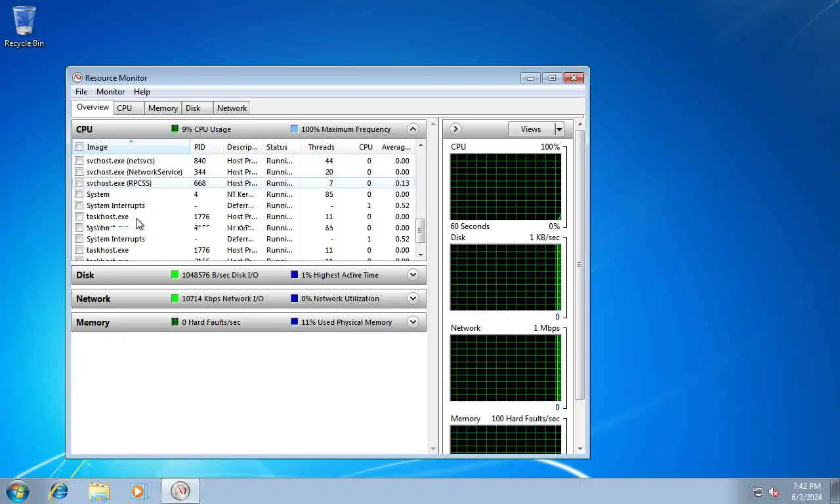Check the svchost.exe (RPCSS) process checkbox
The width and height of the screenshot is (840, 504).
coord(79,183)
